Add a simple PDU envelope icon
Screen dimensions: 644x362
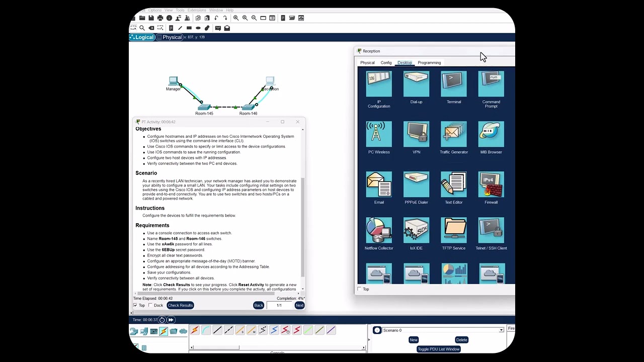click(218, 28)
